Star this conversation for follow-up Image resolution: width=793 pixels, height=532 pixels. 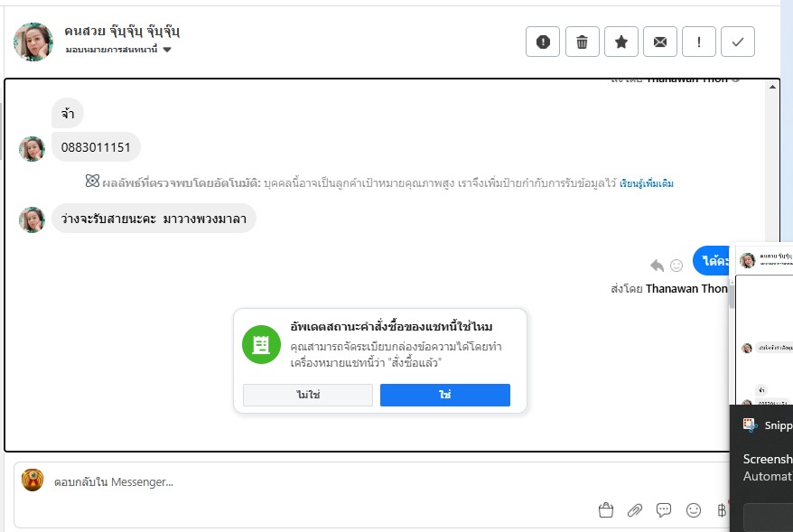coord(621,42)
